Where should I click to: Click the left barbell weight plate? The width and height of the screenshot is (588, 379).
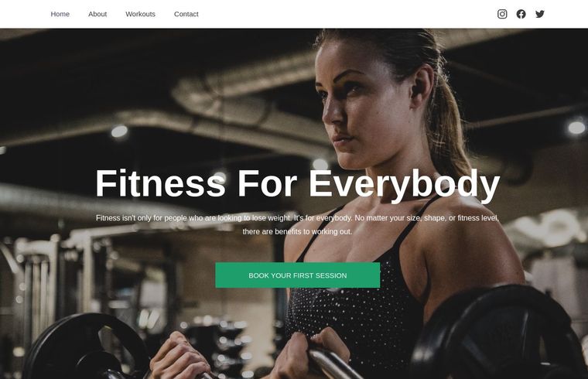86,347
